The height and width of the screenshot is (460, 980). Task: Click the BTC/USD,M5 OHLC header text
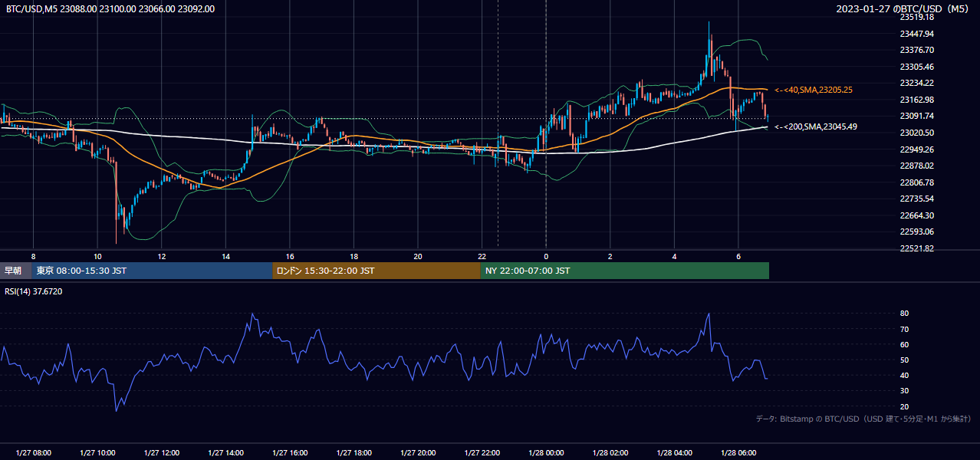pyautogui.click(x=110, y=8)
